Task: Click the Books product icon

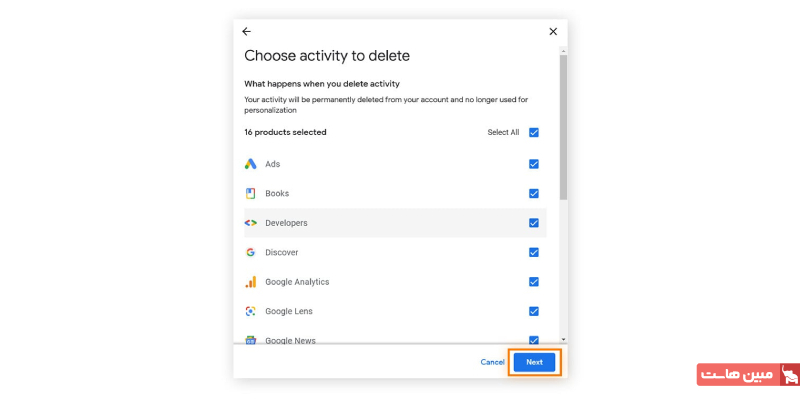Action: [x=251, y=193]
